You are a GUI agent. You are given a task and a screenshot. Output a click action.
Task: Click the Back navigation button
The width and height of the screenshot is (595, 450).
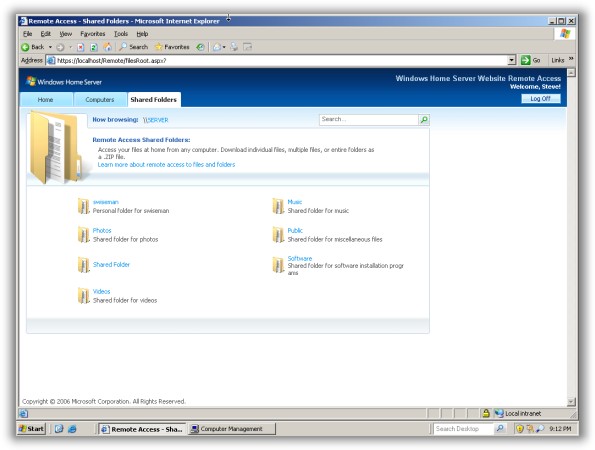(x=33, y=47)
